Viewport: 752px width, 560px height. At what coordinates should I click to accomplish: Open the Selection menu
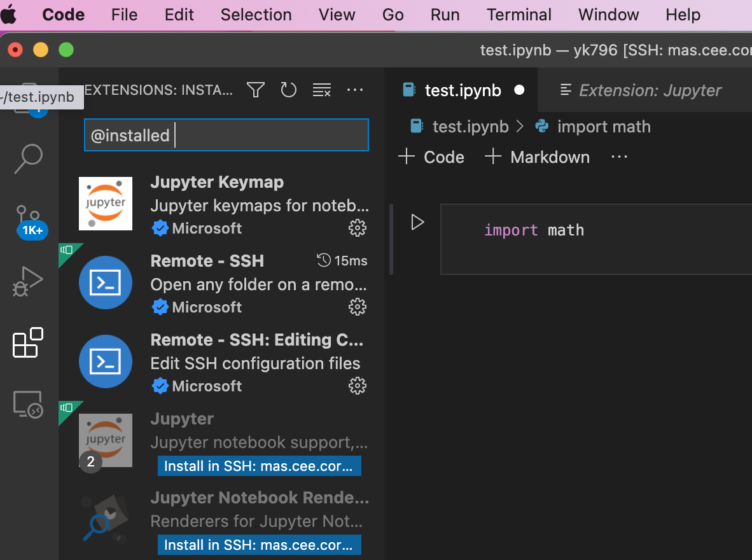coord(256,15)
